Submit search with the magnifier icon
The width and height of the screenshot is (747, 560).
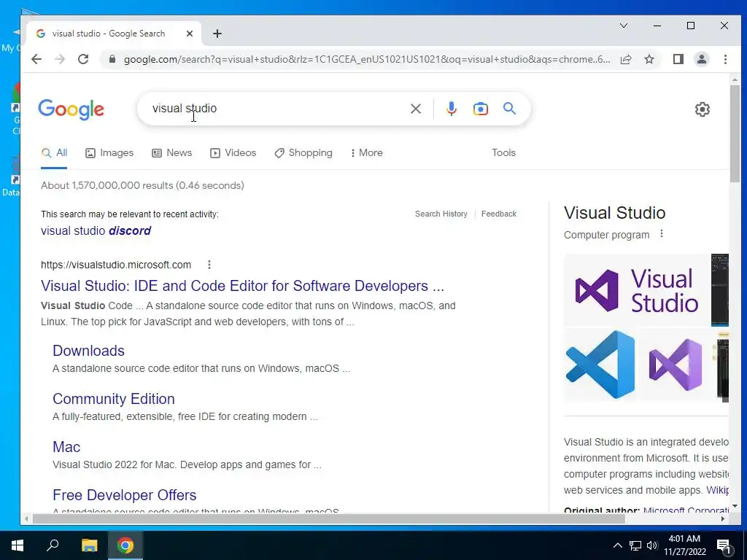click(509, 109)
